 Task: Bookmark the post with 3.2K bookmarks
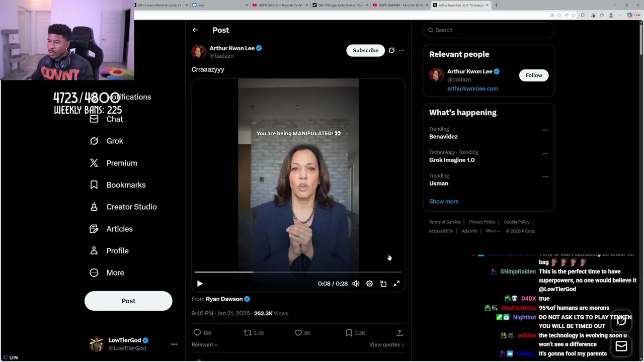[x=355, y=333]
